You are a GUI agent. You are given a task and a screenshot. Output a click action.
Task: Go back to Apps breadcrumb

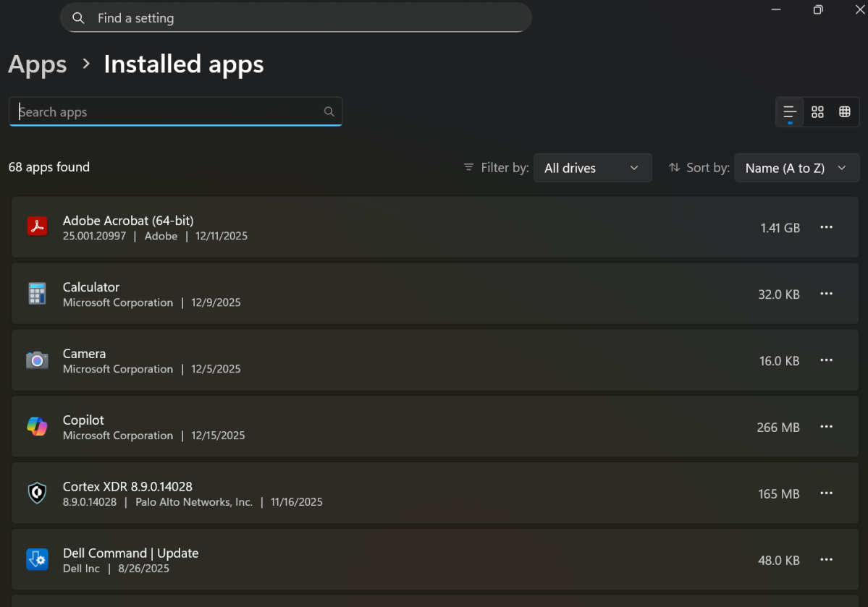[38, 64]
